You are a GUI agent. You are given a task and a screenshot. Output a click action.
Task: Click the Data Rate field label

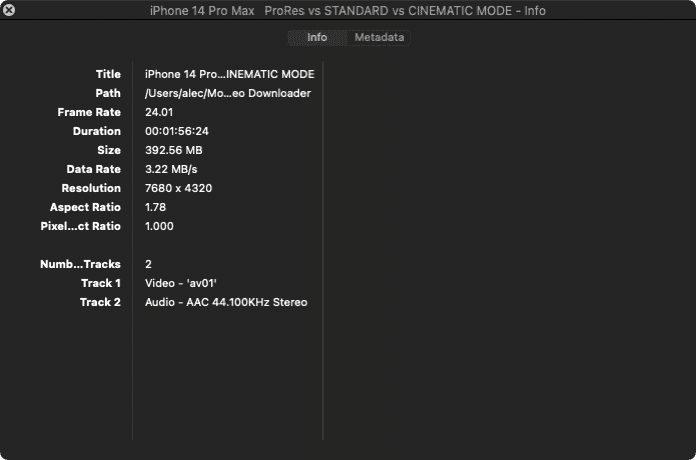pyautogui.click(x=94, y=170)
